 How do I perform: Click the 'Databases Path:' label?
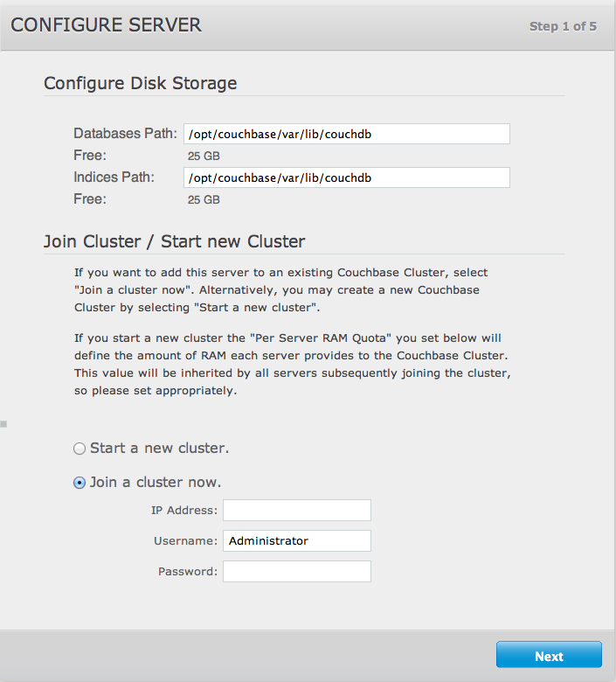click(x=125, y=133)
